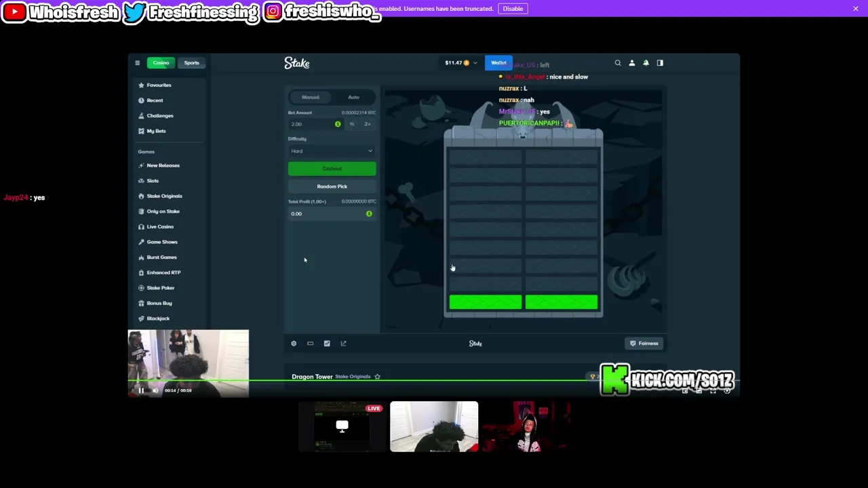The width and height of the screenshot is (868, 488).
Task: Click the Random Pick button
Action: point(332,186)
